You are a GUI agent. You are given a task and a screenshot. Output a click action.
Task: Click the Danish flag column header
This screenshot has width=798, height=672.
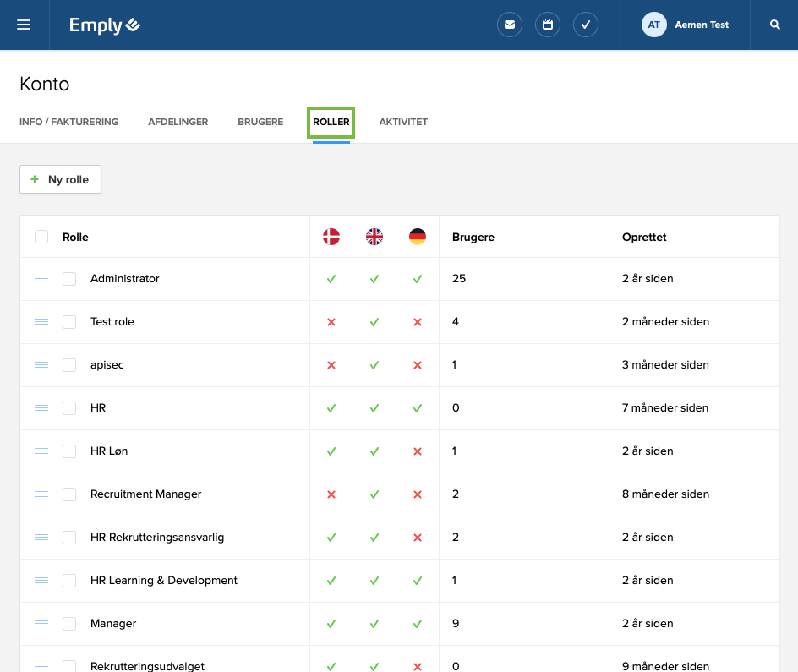click(x=331, y=237)
